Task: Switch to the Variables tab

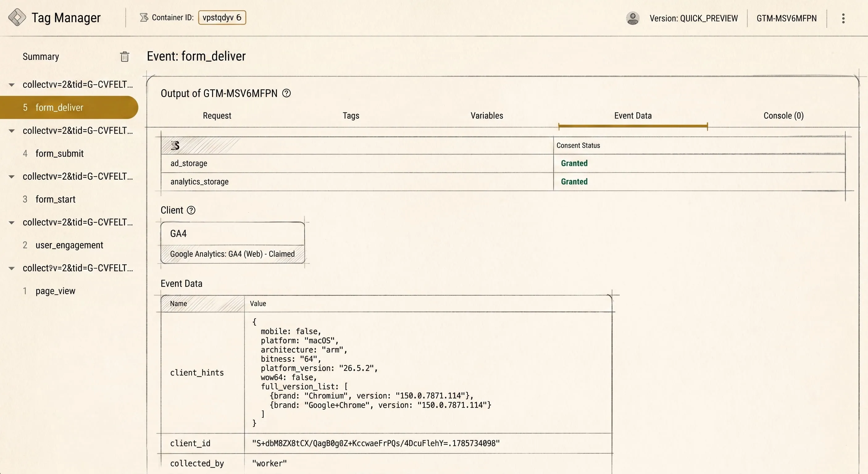Action: [486, 115]
